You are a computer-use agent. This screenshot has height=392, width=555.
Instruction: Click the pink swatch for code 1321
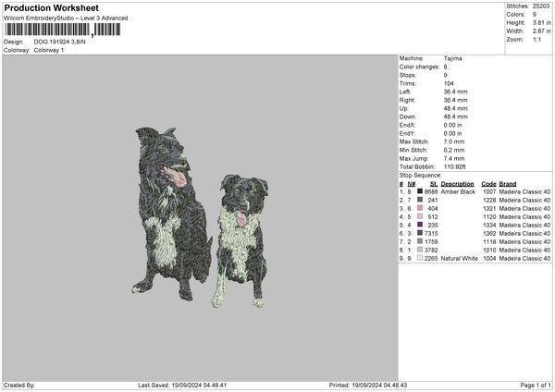[x=420, y=208]
